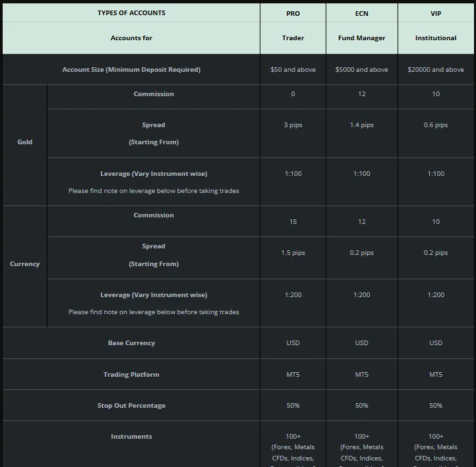476x467 pixels.
Task: Click the PRO account column header
Action: click(293, 13)
